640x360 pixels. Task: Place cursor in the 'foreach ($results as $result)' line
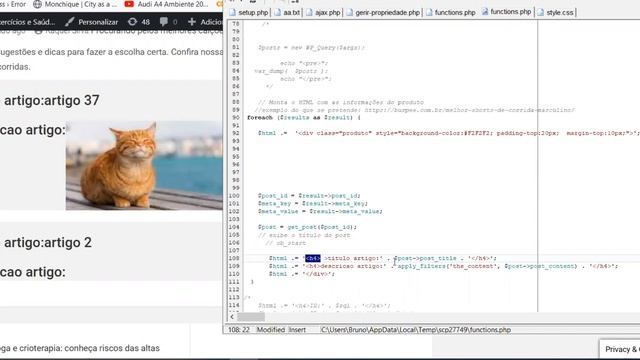[304, 118]
